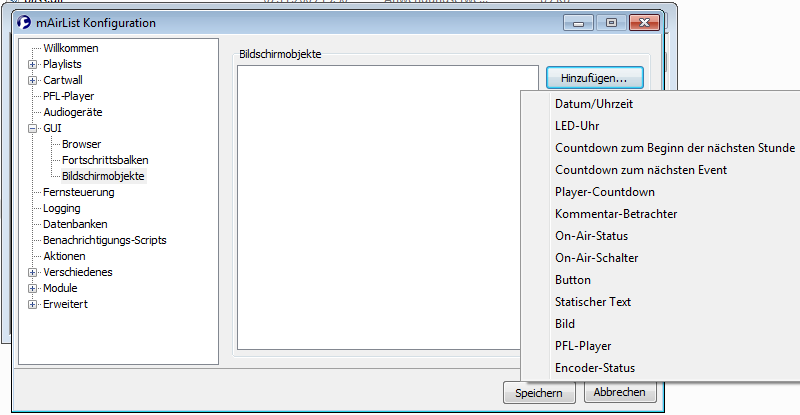The width and height of the screenshot is (800, 415).
Task: Expand the Verschiedenes tree node
Action: tap(33, 272)
